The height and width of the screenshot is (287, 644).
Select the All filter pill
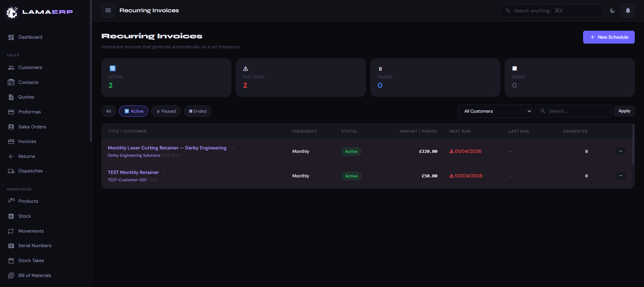109,111
